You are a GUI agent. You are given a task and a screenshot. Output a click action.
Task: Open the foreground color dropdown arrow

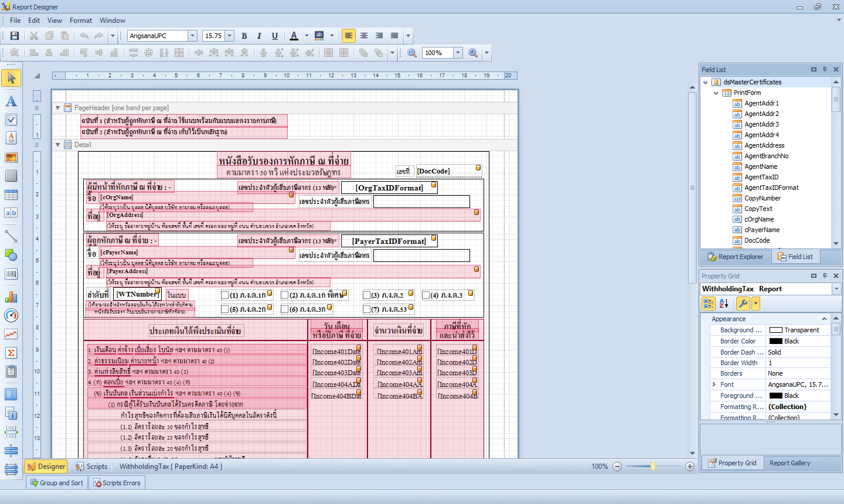pyautogui.click(x=307, y=36)
